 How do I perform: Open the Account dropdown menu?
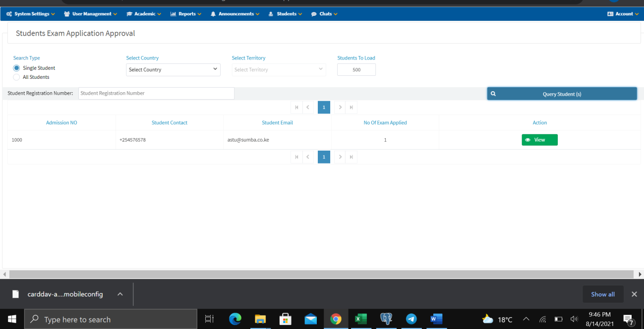(623, 14)
